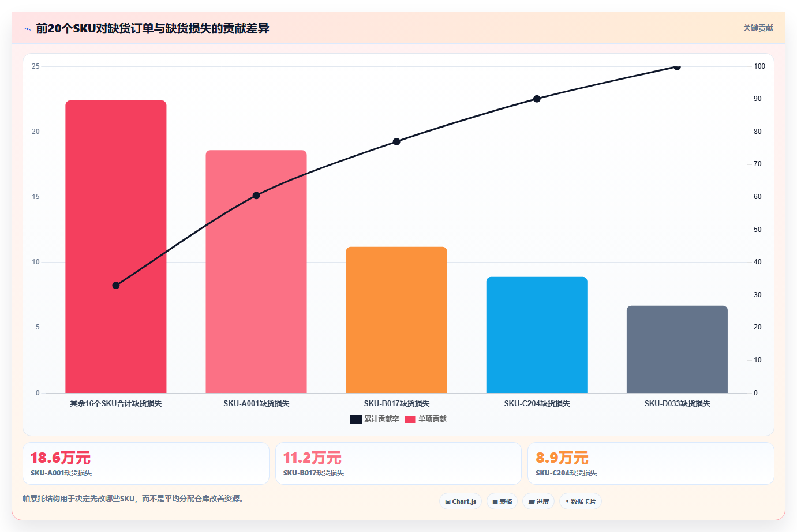Viewport: 797px width, 532px height.
Task: Click the blue SKU-C204 bar
Action: pyautogui.click(x=537, y=335)
